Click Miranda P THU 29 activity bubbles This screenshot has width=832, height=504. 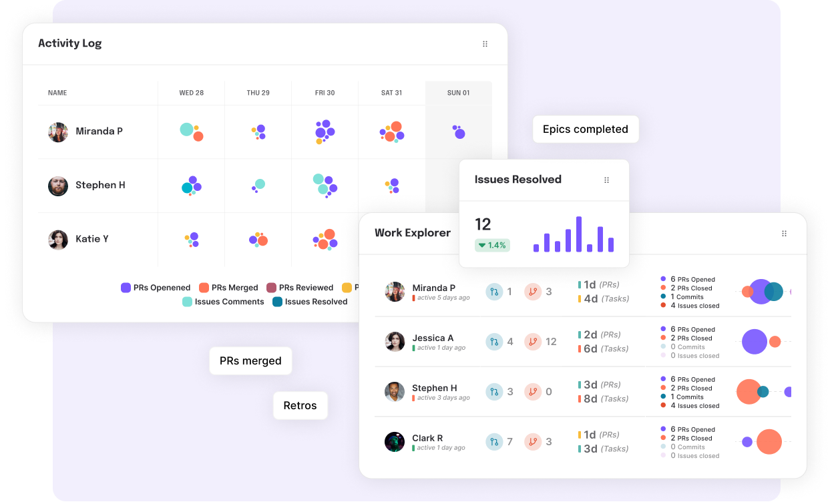[x=259, y=132]
